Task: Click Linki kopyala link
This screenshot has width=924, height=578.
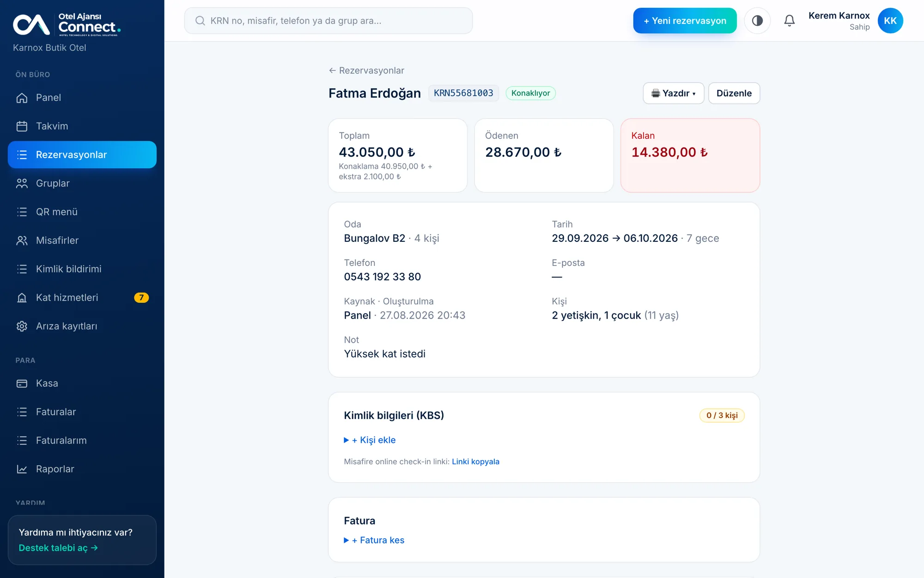Action: (475, 461)
